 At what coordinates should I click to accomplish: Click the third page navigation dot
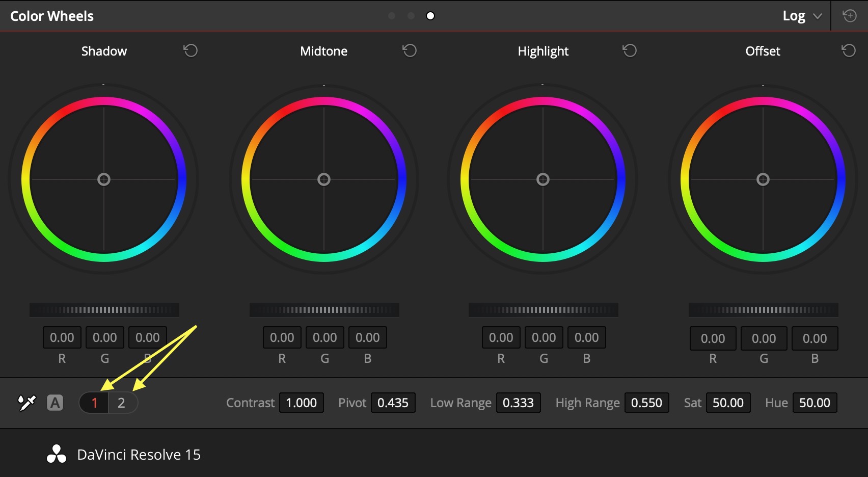[x=430, y=16]
